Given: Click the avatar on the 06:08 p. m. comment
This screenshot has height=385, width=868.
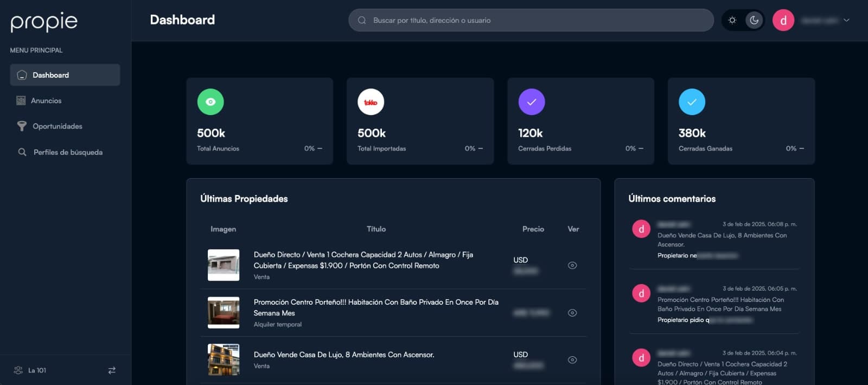Looking at the screenshot, I should (x=641, y=229).
